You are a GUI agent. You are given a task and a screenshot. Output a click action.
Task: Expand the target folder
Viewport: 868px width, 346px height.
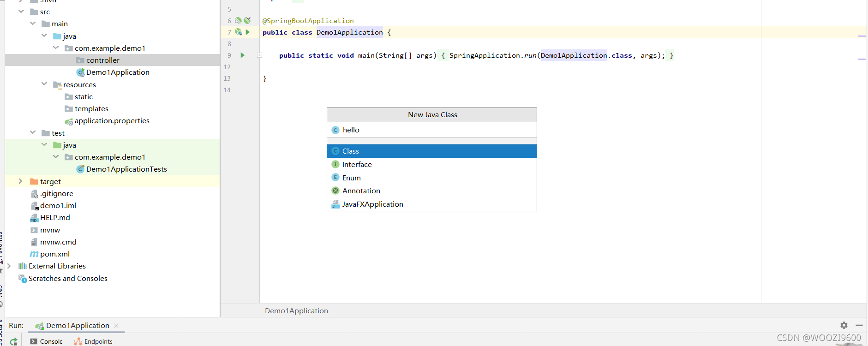tap(20, 181)
